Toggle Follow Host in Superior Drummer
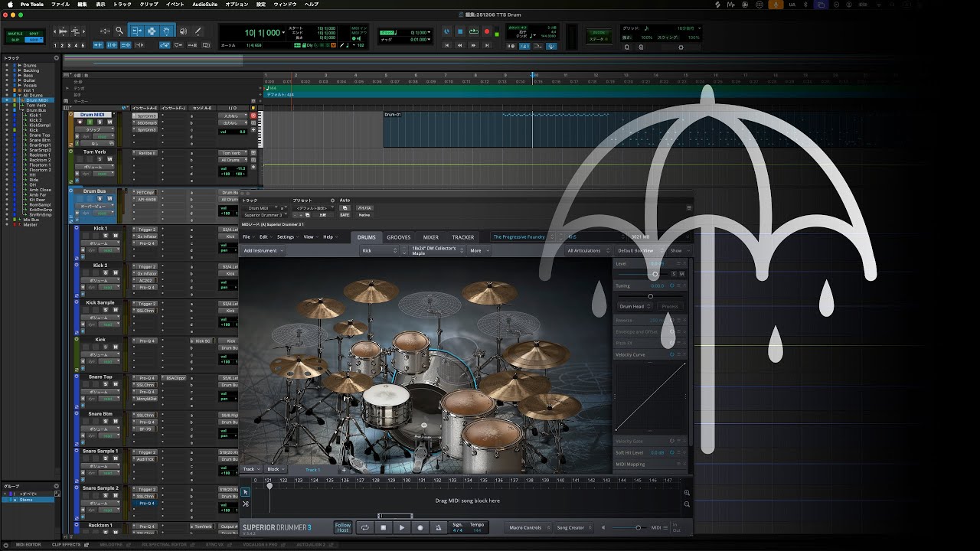The width and height of the screenshot is (980, 551). (343, 527)
